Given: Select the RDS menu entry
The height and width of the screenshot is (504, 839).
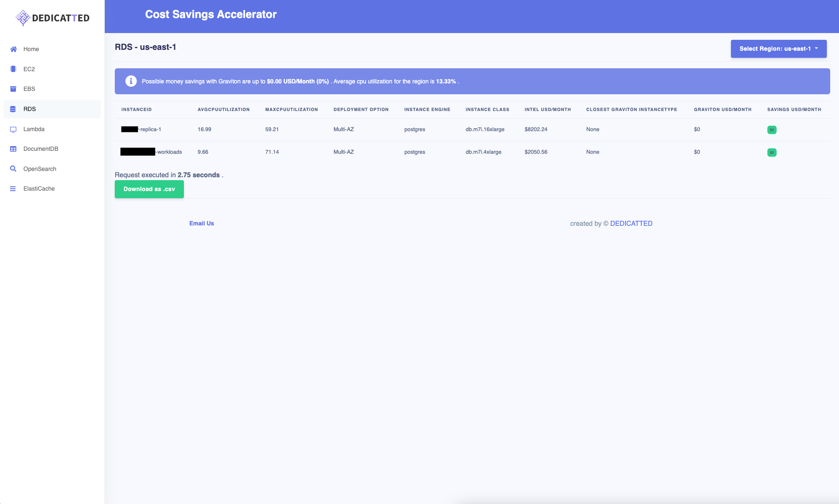Looking at the screenshot, I should tap(52, 109).
